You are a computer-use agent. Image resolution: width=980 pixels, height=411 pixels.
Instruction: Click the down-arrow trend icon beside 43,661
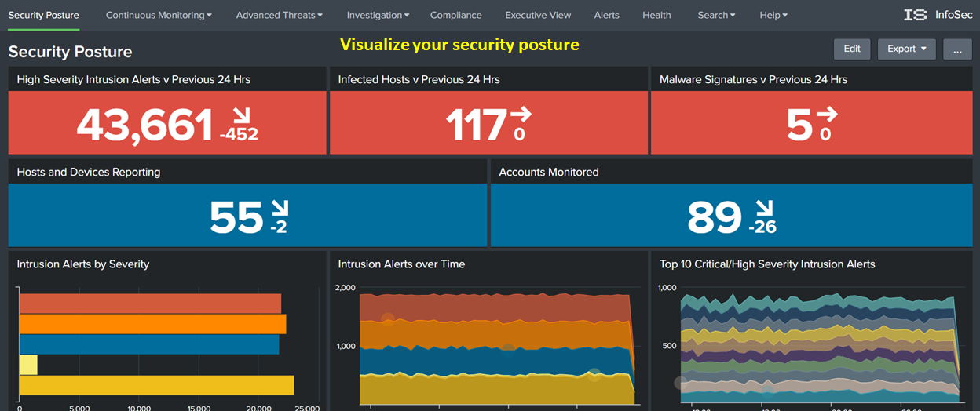click(x=240, y=116)
